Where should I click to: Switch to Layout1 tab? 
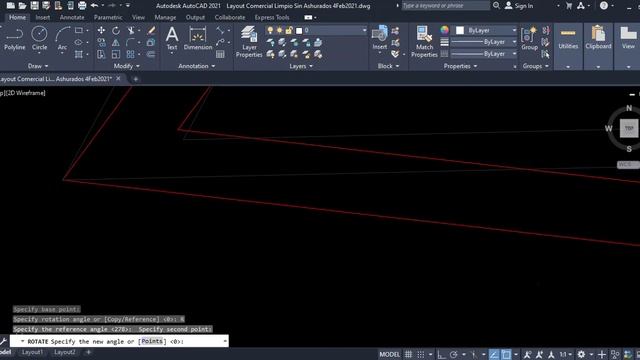pos(32,352)
